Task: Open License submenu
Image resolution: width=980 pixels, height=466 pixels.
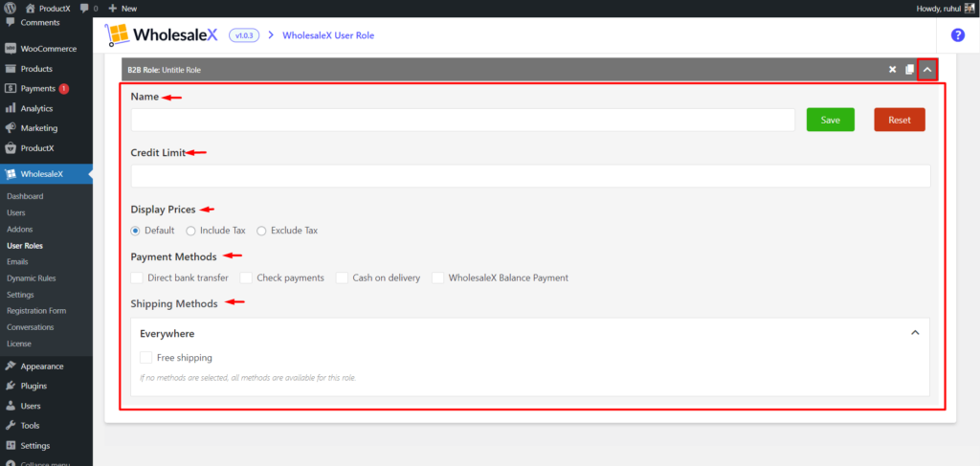Action: coord(19,344)
